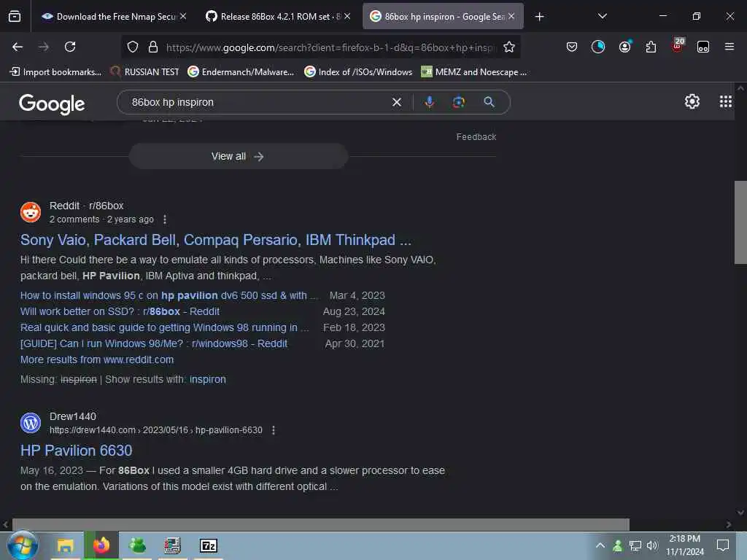Click the View all button
The image size is (747, 560).
(x=239, y=156)
